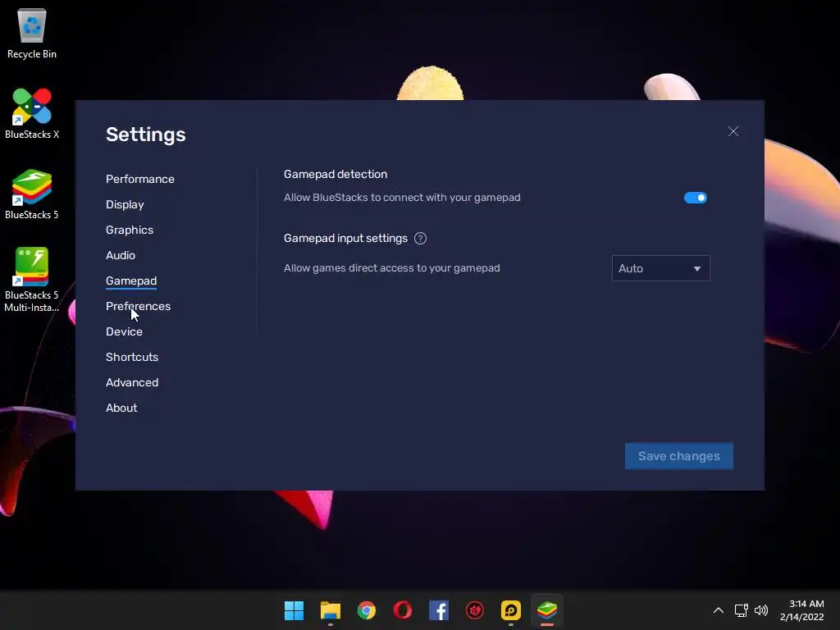Launch Google Chrome from the taskbar
Screen dimensions: 840x630
[x=367, y=610]
